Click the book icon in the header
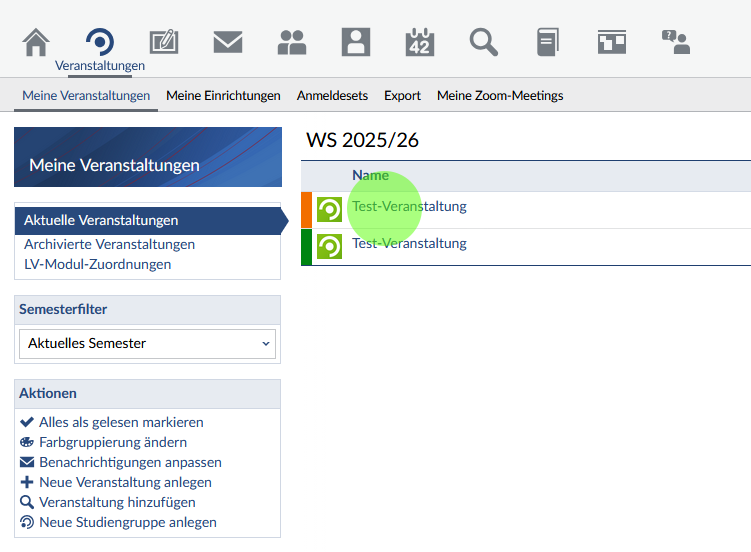This screenshot has height=552, width=751. 547,42
